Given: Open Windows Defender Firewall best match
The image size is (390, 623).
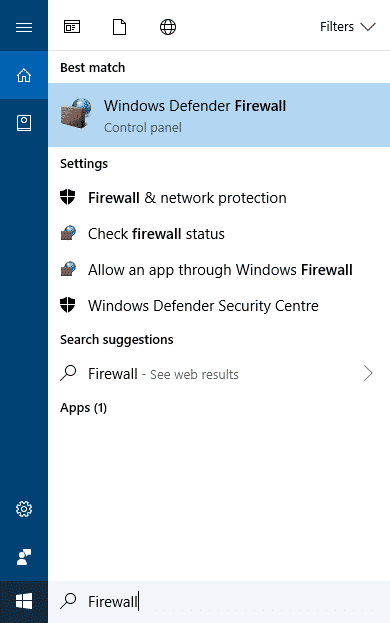Looking at the screenshot, I should click(219, 115).
